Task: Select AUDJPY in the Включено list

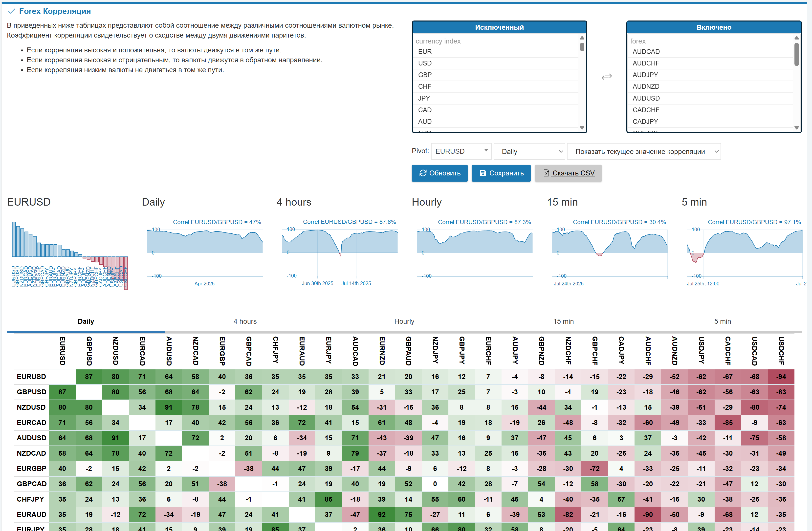Action: click(x=645, y=75)
